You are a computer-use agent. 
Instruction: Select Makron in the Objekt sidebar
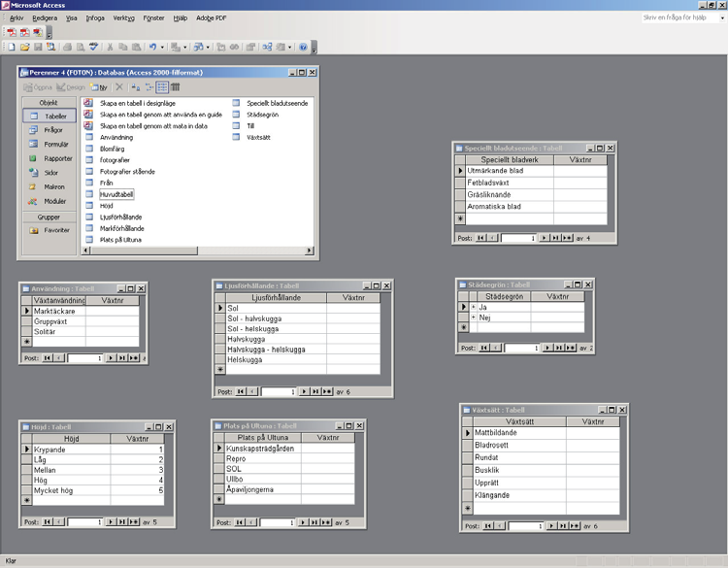coord(49,186)
